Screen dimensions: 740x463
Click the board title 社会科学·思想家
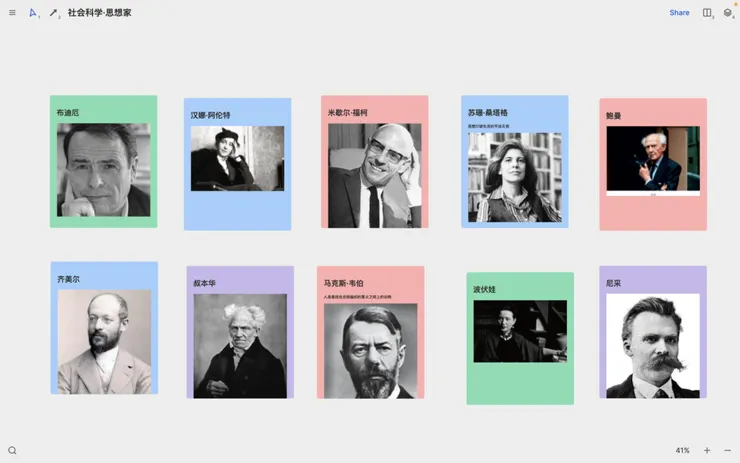pyautogui.click(x=100, y=13)
